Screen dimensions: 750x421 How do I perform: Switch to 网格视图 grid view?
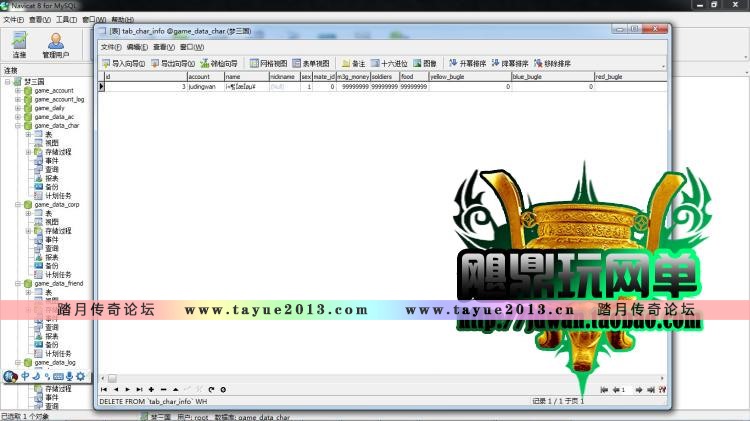click(x=268, y=63)
